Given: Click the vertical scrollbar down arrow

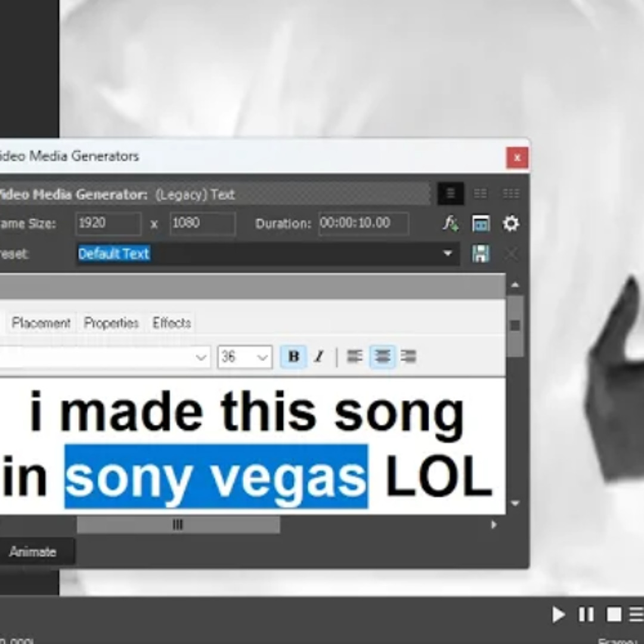Looking at the screenshot, I should pyautogui.click(x=515, y=503).
